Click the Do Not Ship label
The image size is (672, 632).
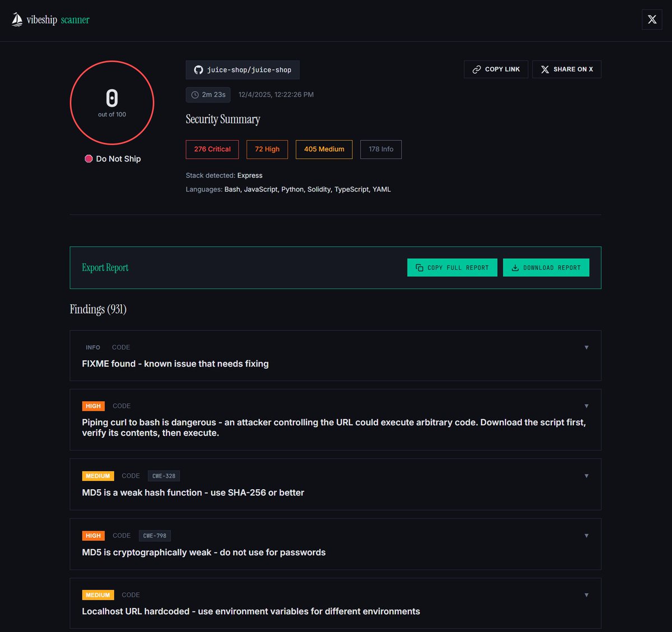tap(118, 159)
